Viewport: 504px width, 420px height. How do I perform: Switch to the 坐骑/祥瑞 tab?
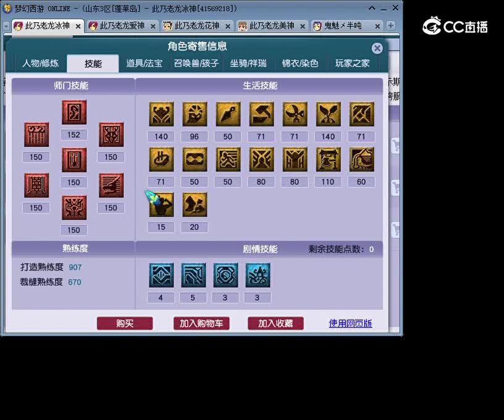pos(248,63)
